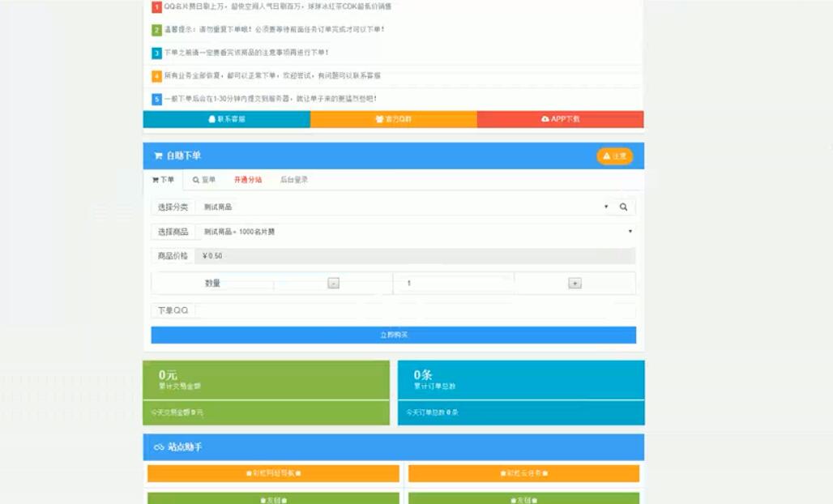Click the magnifier search icon beside category dropdown
The height and width of the screenshot is (504, 833).
click(624, 207)
